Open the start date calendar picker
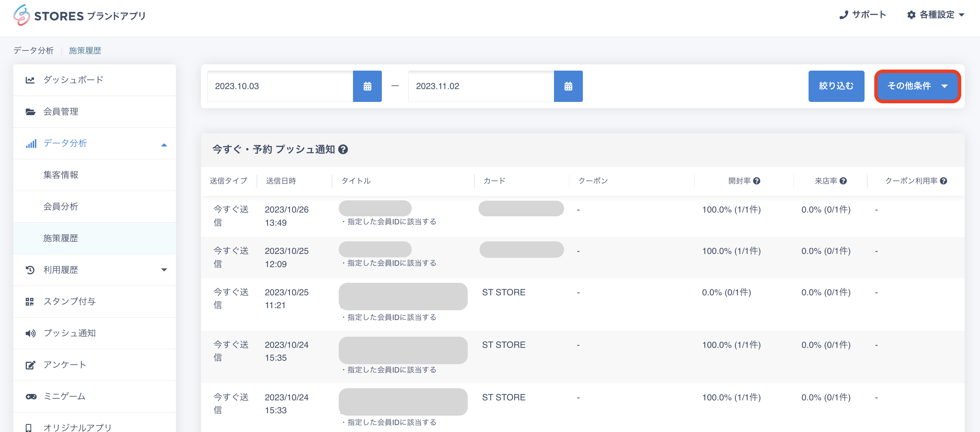Image resolution: width=980 pixels, height=432 pixels. [367, 86]
